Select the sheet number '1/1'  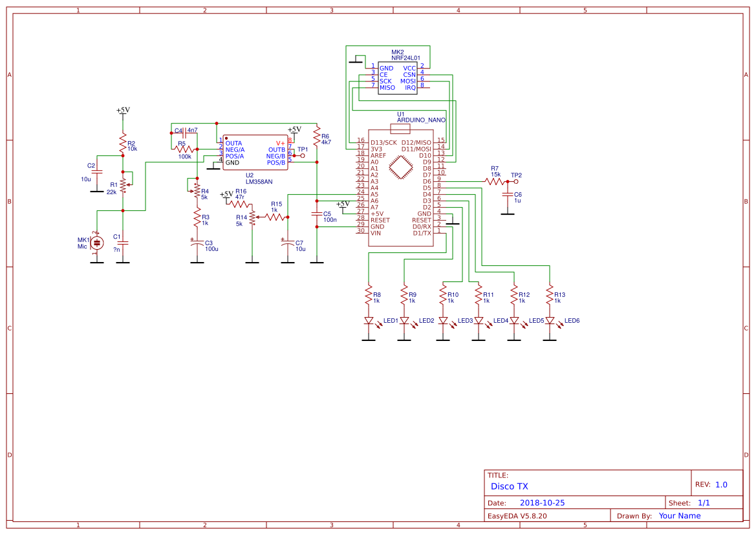704,503
